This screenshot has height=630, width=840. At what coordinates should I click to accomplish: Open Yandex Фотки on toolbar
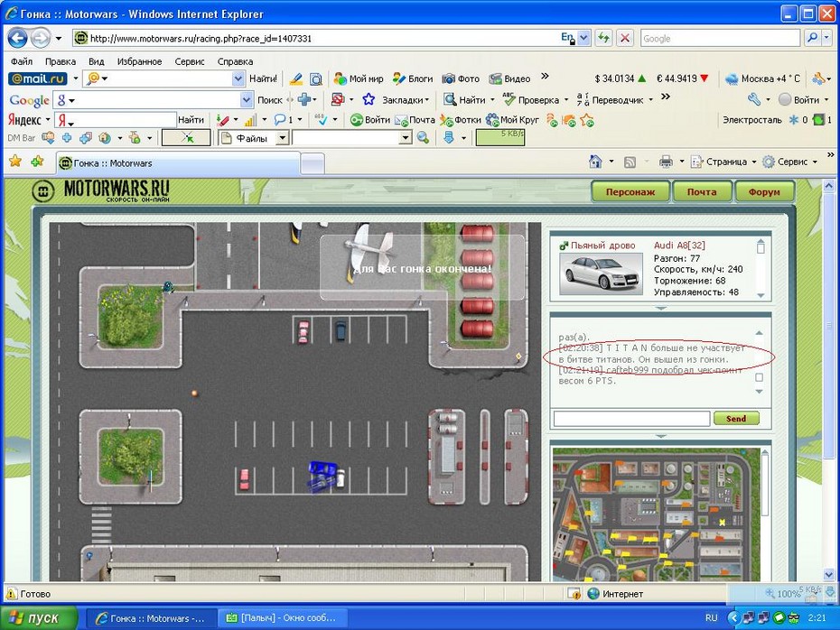tap(460, 120)
